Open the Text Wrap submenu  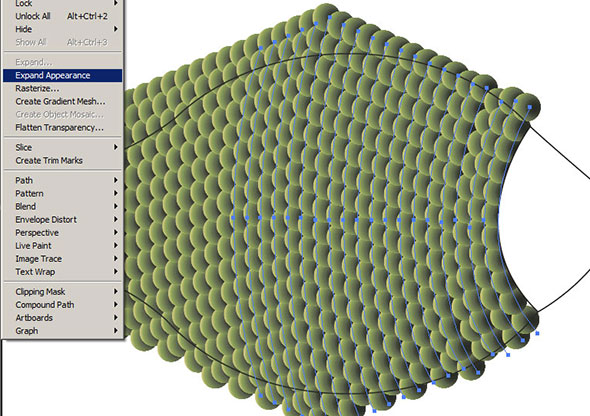[62, 272]
